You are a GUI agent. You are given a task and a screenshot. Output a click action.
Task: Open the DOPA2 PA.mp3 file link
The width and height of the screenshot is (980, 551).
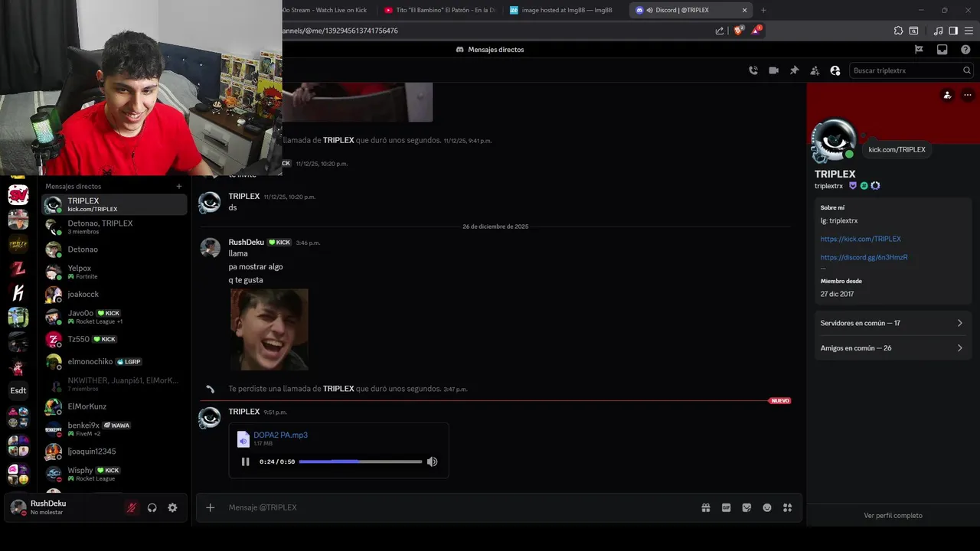tap(280, 435)
